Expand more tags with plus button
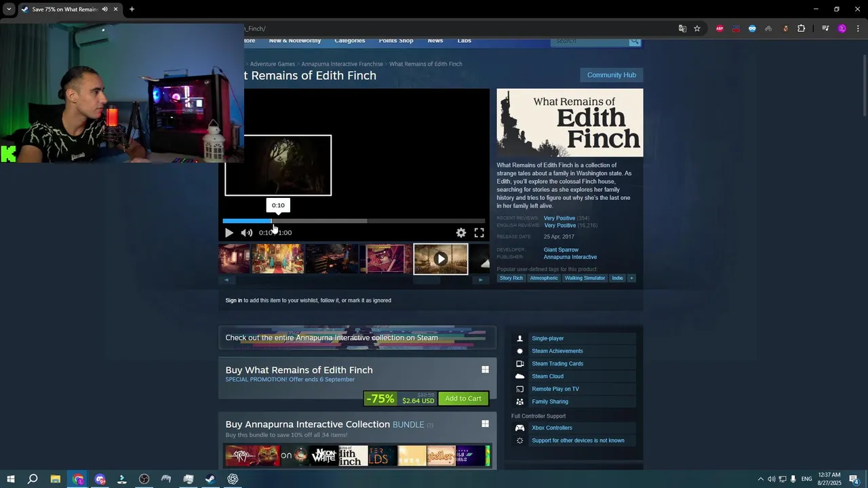 pos(631,278)
